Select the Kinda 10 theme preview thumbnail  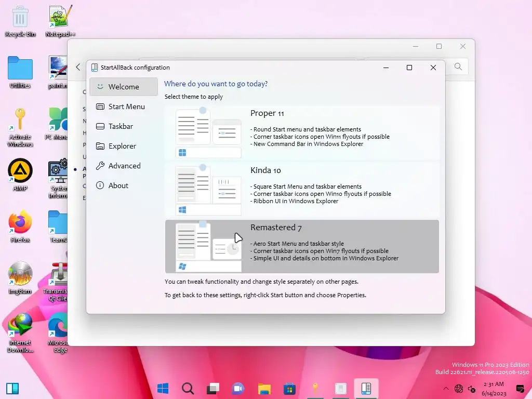[x=208, y=190]
